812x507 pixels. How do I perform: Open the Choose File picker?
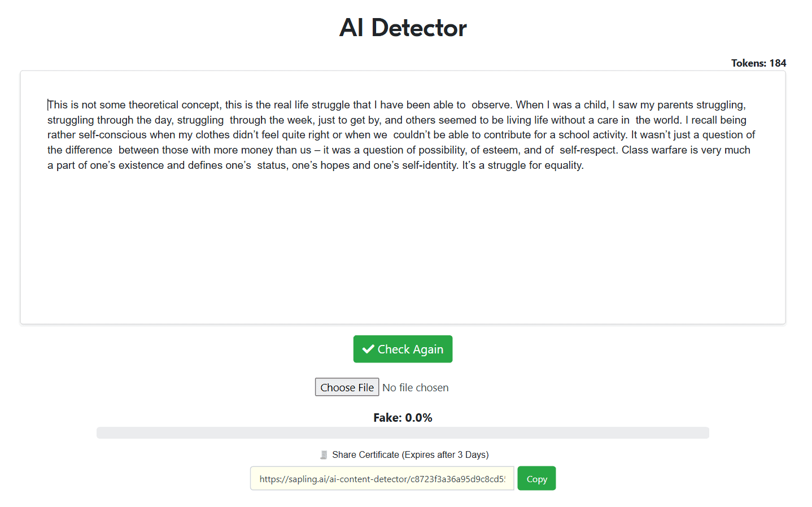[x=347, y=387]
